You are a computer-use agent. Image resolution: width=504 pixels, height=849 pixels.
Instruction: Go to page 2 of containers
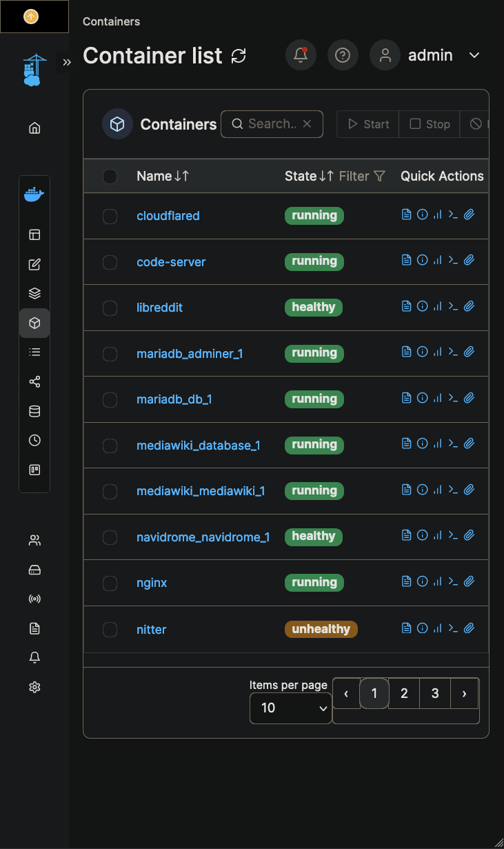pos(405,693)
